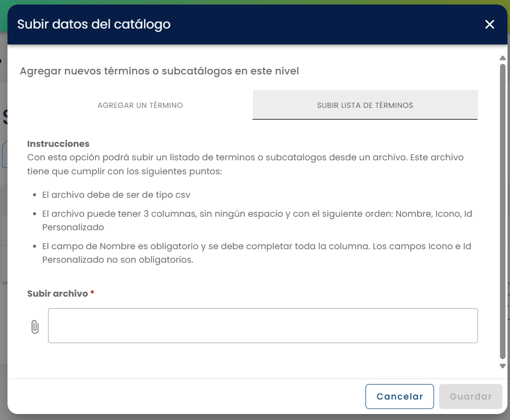Click the paperclip attach file icon
This screenshot has width=510, height=420.
pos(35,327)
